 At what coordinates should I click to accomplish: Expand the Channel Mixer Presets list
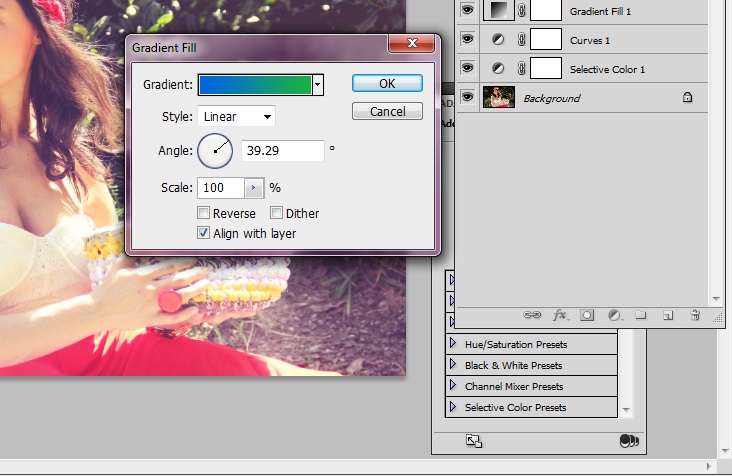point(452,386)
